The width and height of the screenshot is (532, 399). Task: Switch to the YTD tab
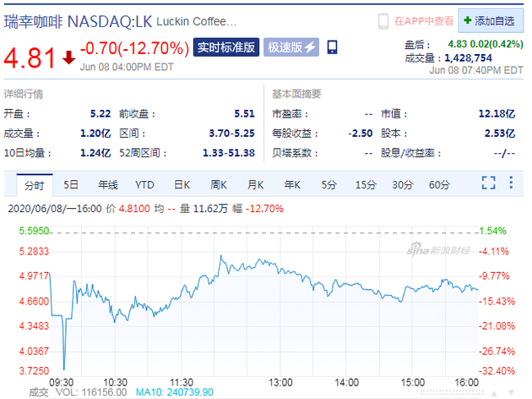145,185
